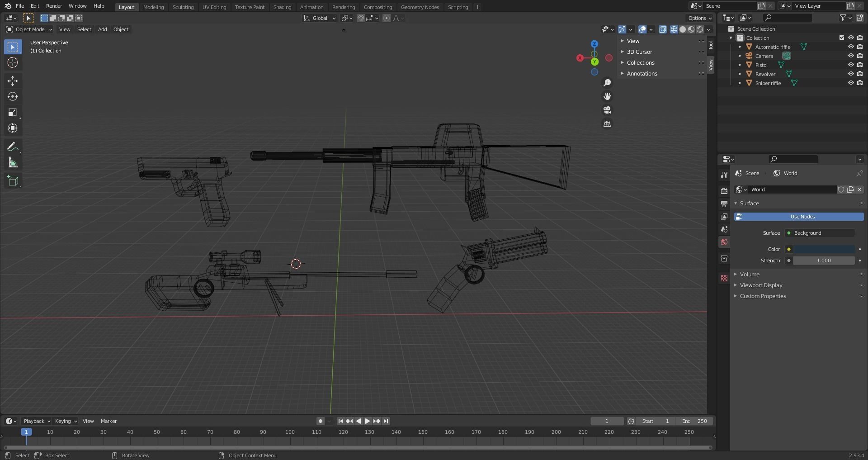The height and width of the screenshot is (460, 868).
Task: Jump to the end frame
Action: [386, 421]
